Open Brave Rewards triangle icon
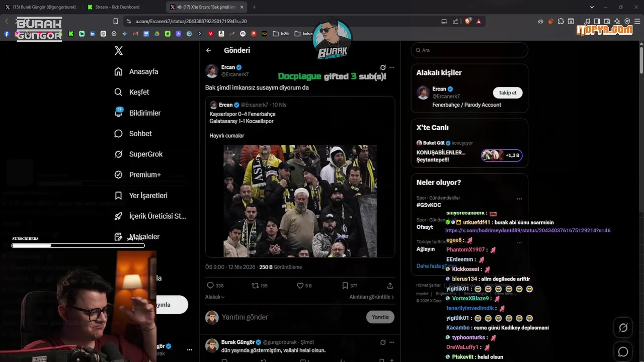Image resolution: width=644 pixels, height=362 pixels. click(x=478, y=21)
